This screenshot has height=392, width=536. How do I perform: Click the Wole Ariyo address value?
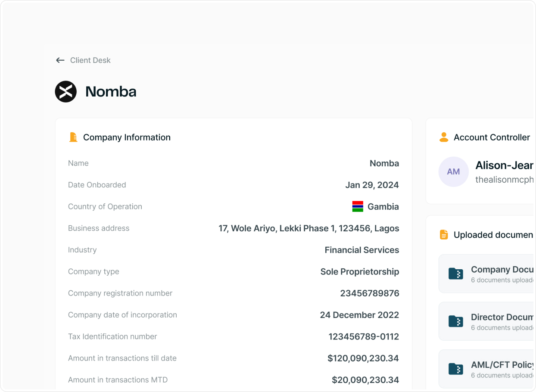click(309, 228)
